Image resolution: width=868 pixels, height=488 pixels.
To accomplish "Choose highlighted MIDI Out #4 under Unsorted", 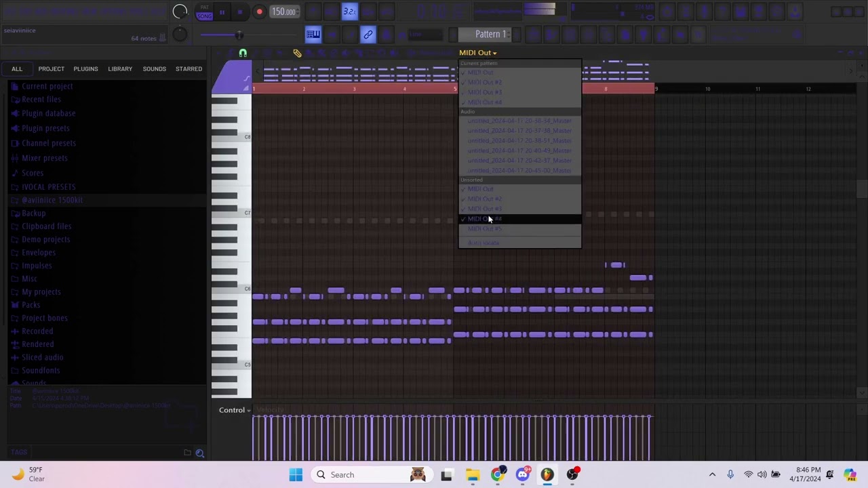I will coord(519,219).
